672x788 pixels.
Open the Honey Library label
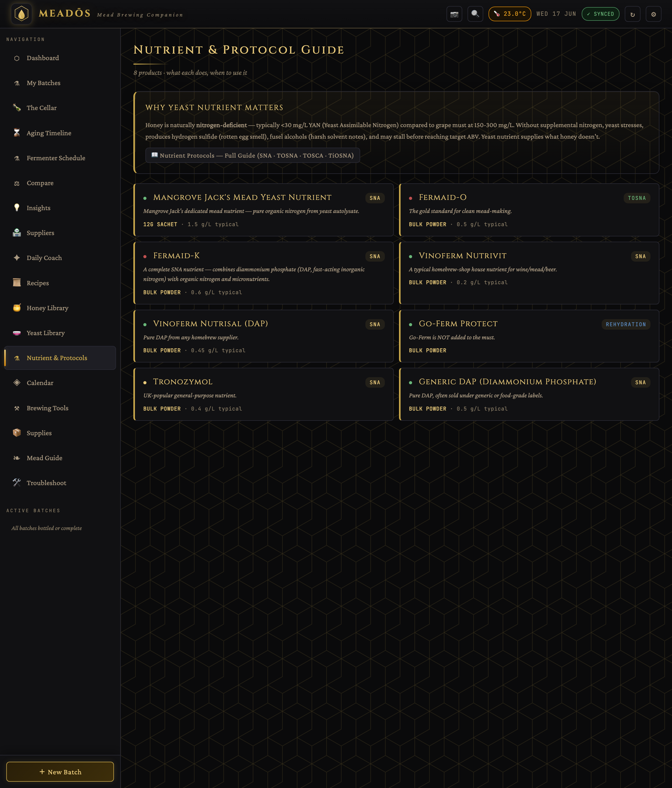(48, 308)
